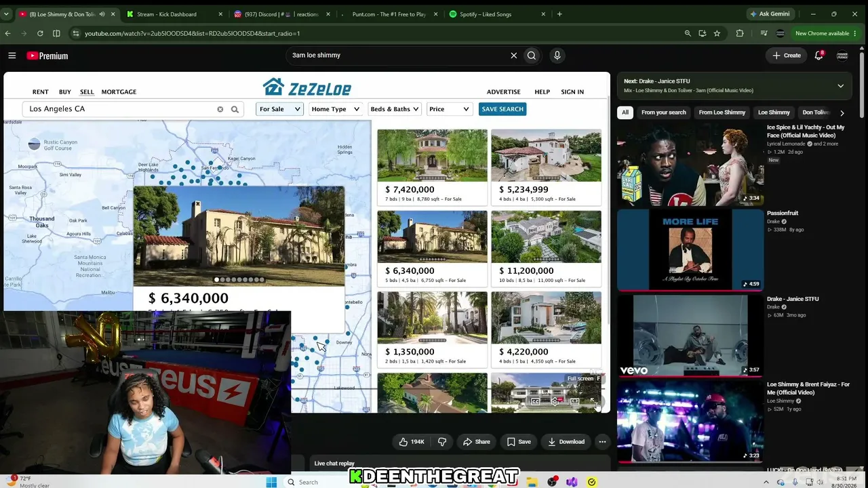The image size is (868, 488).
Task: Click the taskbar Search box
Action: 319,482
